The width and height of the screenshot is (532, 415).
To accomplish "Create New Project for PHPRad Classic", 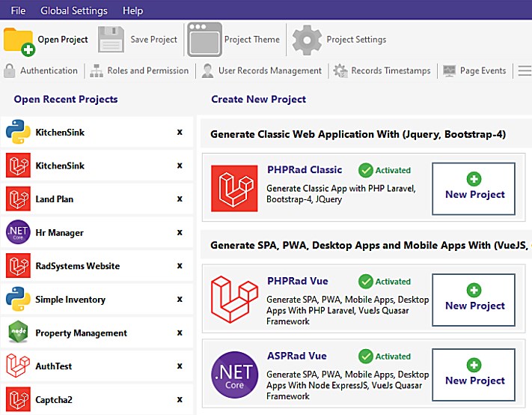I will click(x=474, y=187).
